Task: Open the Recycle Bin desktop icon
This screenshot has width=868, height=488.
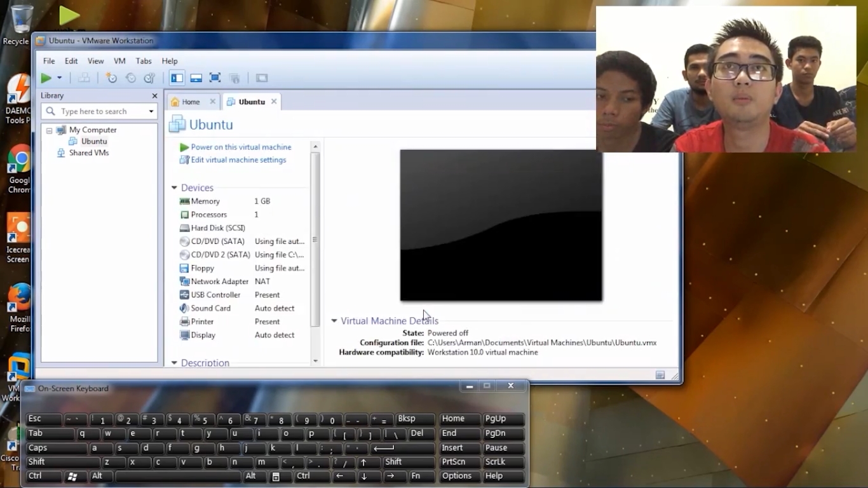Action: tap(19, 24)
